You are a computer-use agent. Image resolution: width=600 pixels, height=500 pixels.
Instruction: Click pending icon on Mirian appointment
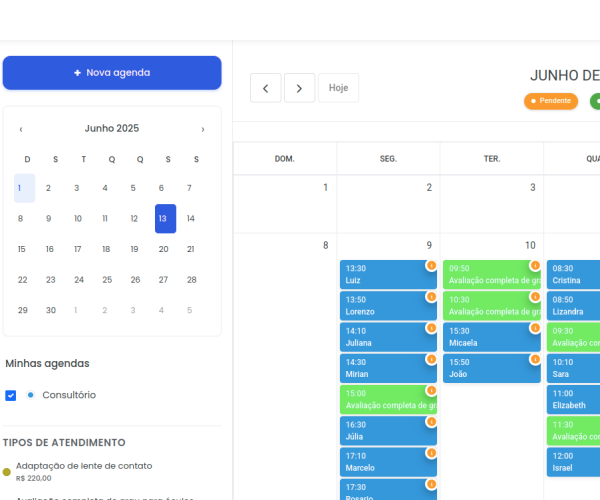click(x=431, y=359)
